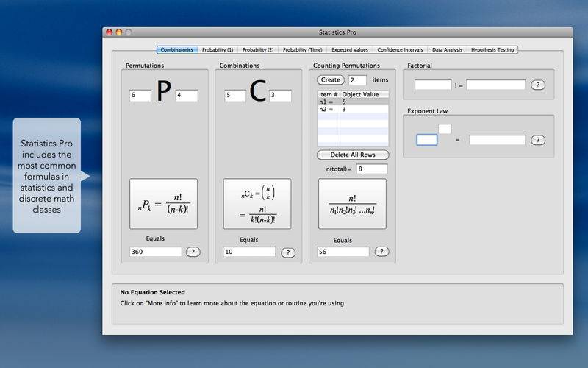This screenshot has width=588, height=368.
Task: Open help for the Exponent Law equation
Action: [x=538, y=140]
